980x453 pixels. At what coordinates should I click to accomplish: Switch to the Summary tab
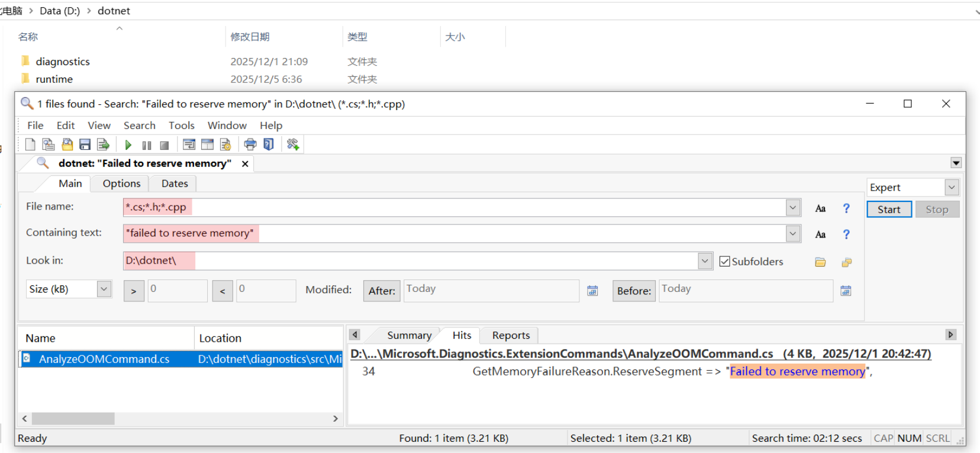point(409,335)
